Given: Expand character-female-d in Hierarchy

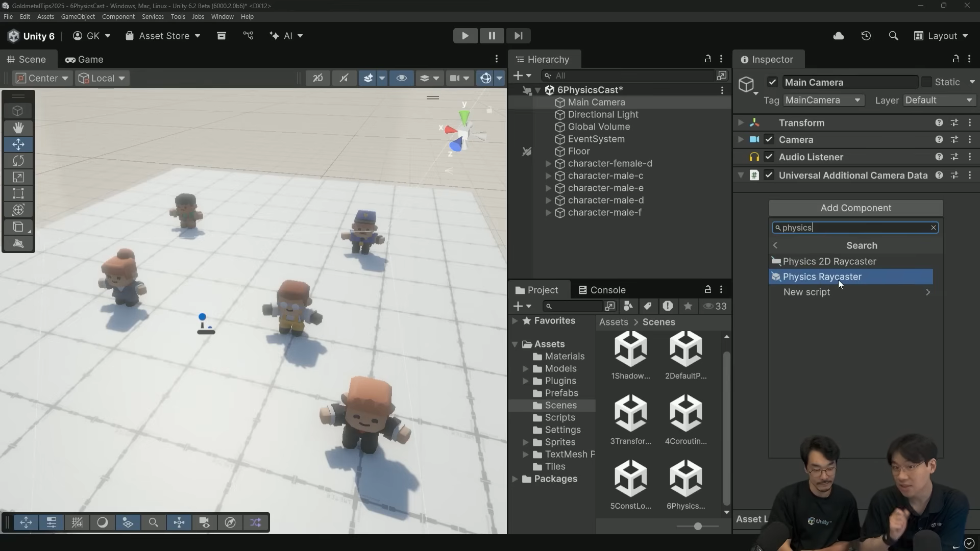Looking at the screenshot, I should point(548,164).
